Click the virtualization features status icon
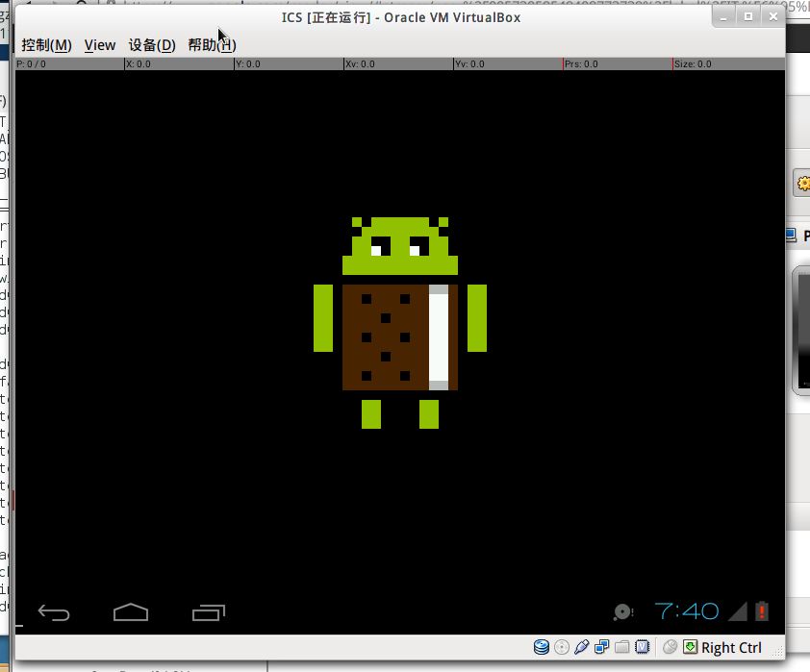 642,647
